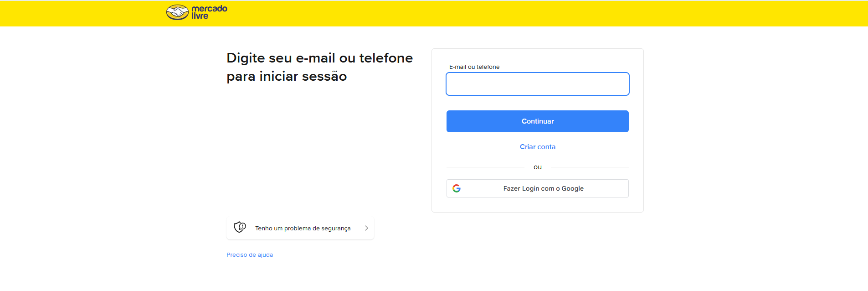Select Fazer Login com o Google
This screenshot has width=868, height=291.
[538, 188]
